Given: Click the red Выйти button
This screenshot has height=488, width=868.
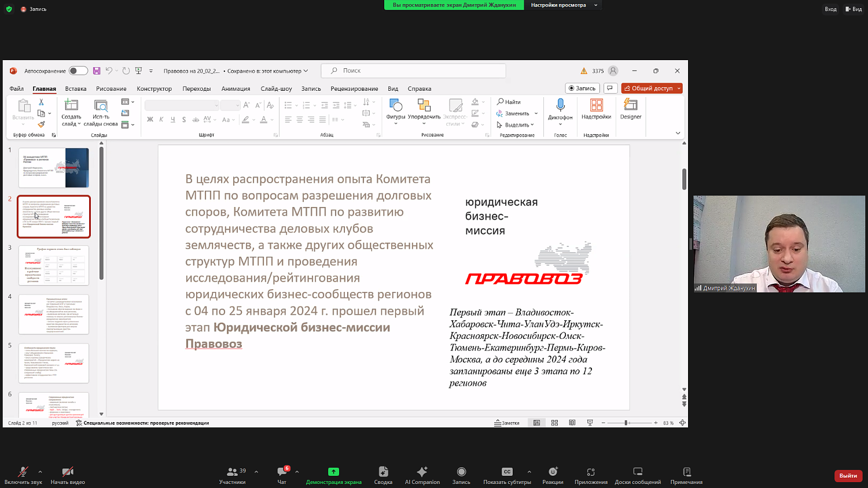Looking at the screenshot, I should (x=848, y=475).
